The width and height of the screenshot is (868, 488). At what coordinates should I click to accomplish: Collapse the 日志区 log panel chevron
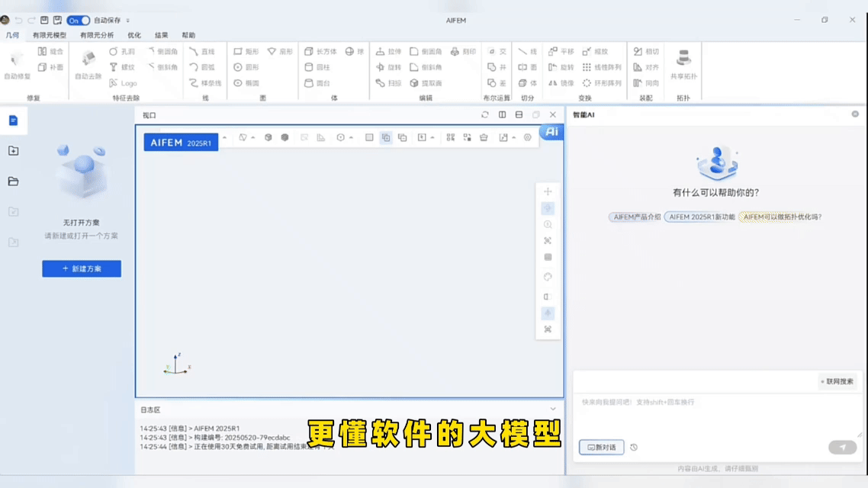(x=552, y=409)
